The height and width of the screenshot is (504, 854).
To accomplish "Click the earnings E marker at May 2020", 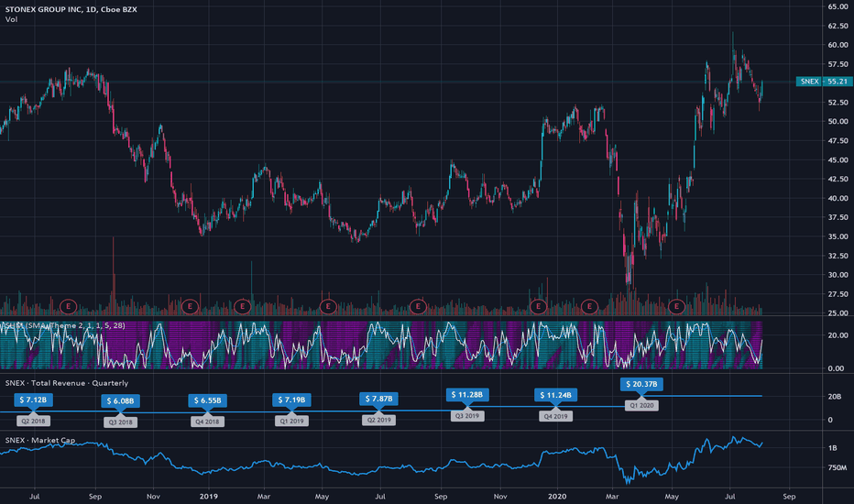I will click(x=676, y=307).
